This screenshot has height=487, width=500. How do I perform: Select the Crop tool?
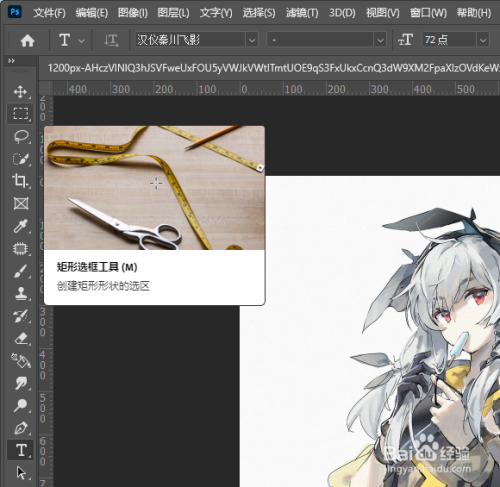21,181
